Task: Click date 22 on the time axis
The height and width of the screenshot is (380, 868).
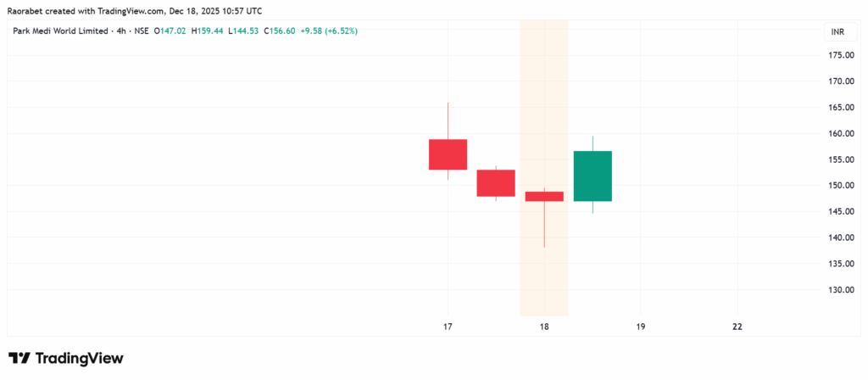Action: pyautogui.click(x=737, y=327)
